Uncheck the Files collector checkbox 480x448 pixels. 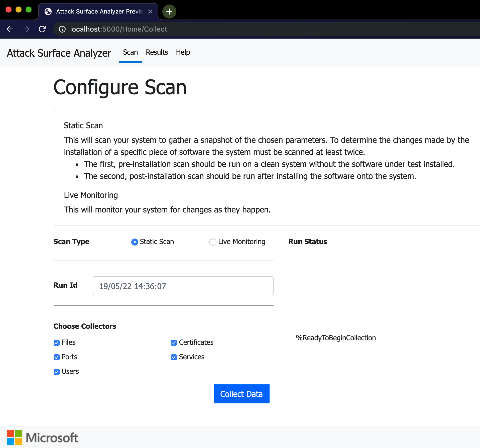57,343
